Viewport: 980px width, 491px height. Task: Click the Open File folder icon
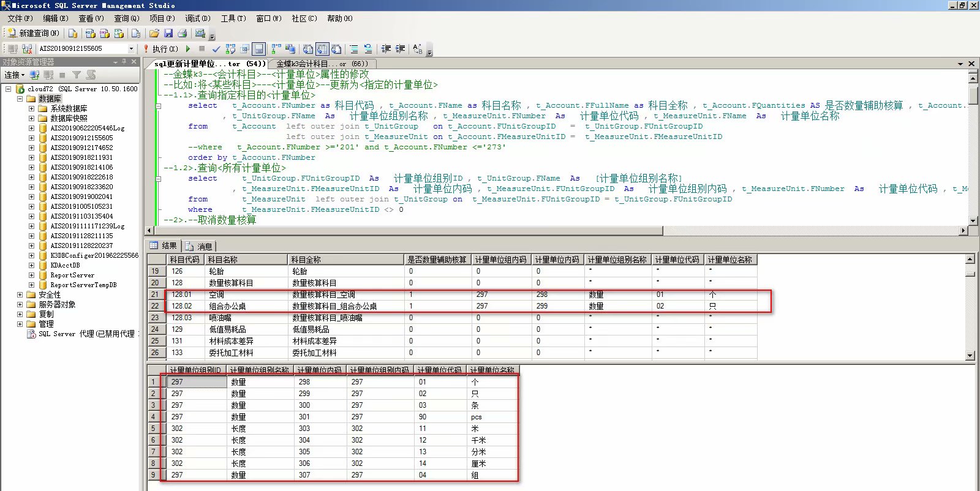[154, 33]
